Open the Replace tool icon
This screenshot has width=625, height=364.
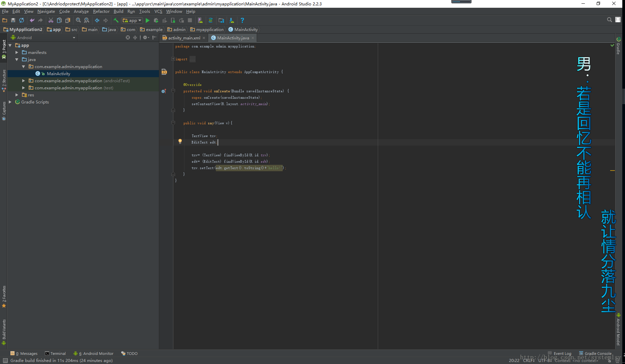[x=87, y=20]
